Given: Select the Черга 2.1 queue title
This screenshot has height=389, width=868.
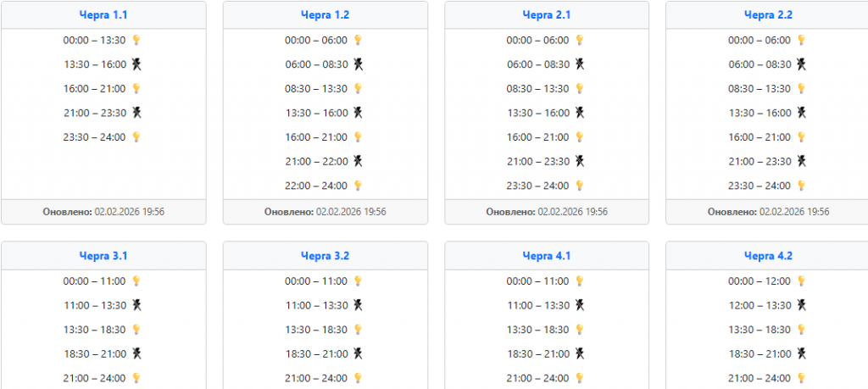Looking at the screenshot, I should tap(547, 14).
